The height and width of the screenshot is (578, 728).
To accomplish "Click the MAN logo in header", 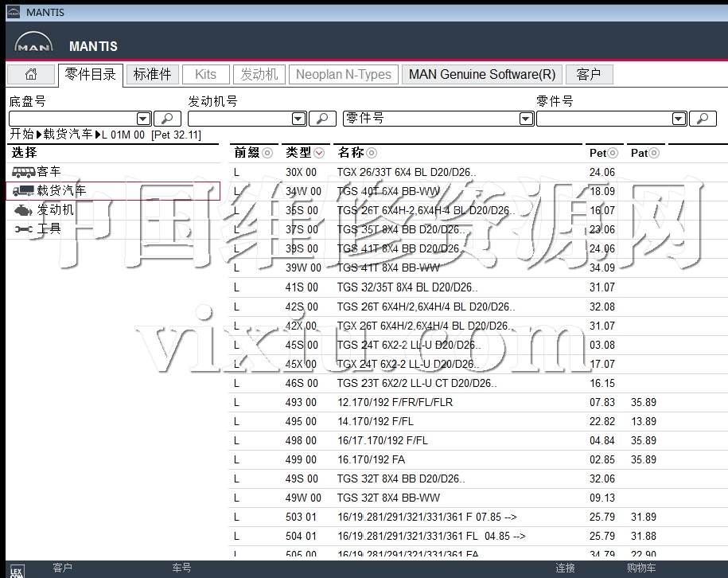I will coord(33,46).
